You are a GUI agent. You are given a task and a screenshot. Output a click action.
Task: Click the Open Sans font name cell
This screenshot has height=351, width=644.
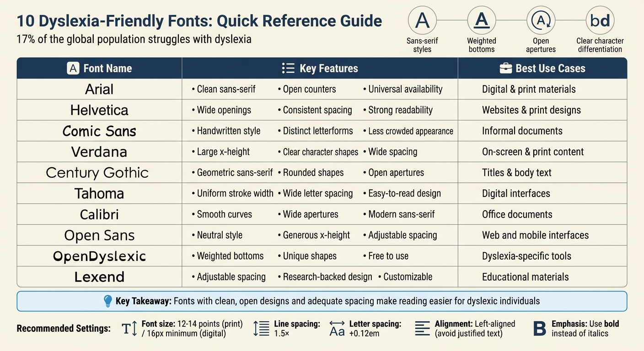coord(99,235)
